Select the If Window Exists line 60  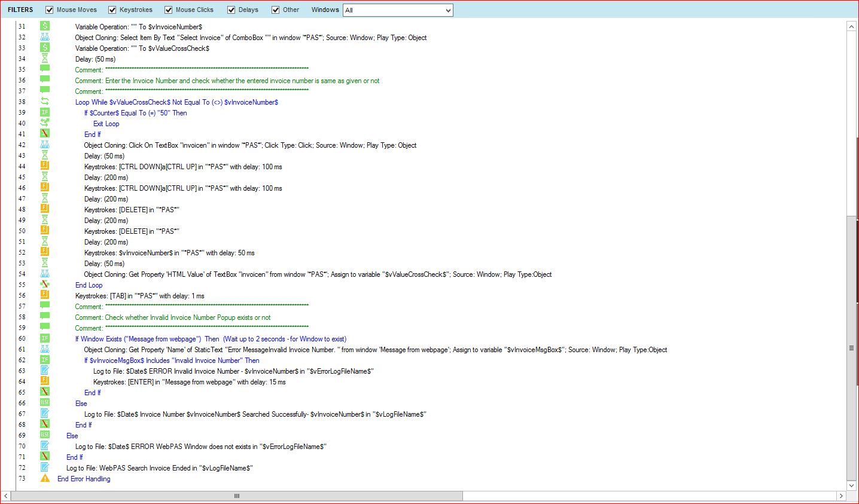(x=211, y=339)
